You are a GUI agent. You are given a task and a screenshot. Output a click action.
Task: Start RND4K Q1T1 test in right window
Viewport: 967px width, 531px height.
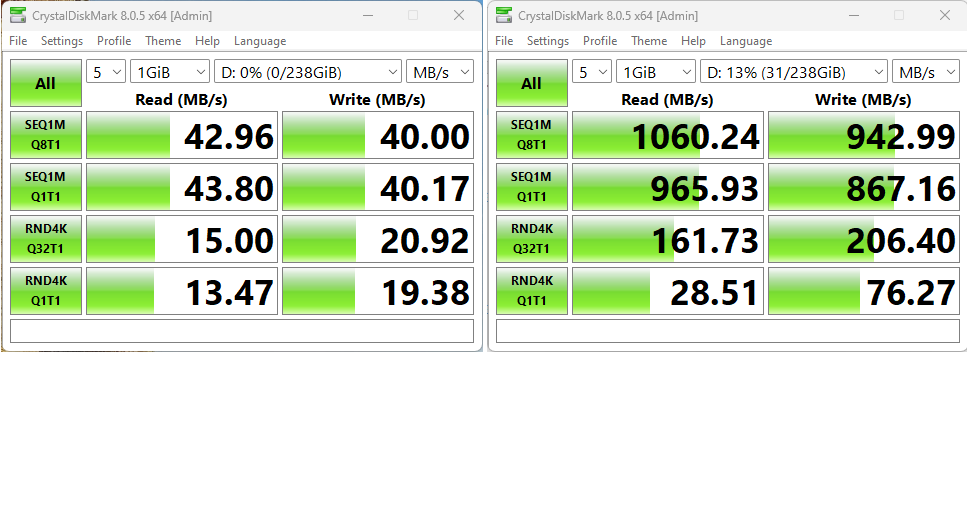pos(532,290)
